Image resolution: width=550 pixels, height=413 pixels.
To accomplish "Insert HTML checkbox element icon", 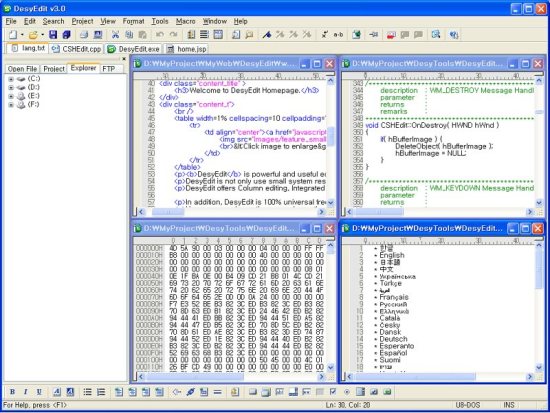I will tap(333, 392).
